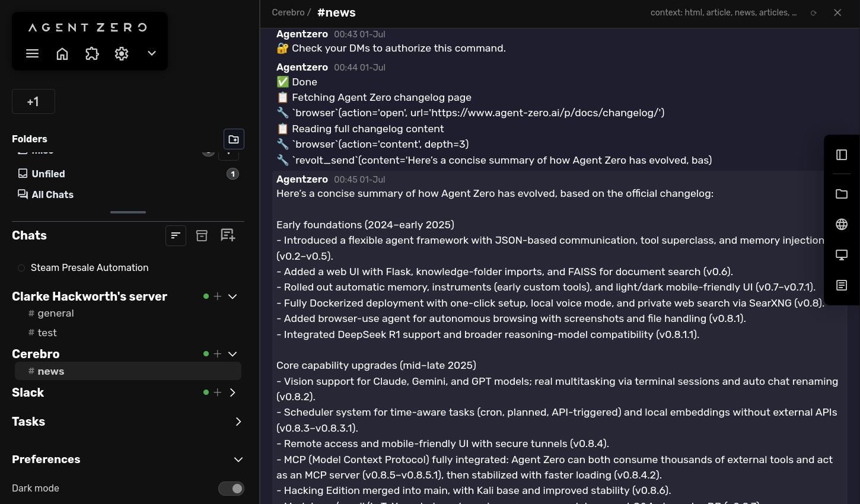Click the context tags text in header
The width and height of the screenshot is (860, 504).
[x=724, y=12]
